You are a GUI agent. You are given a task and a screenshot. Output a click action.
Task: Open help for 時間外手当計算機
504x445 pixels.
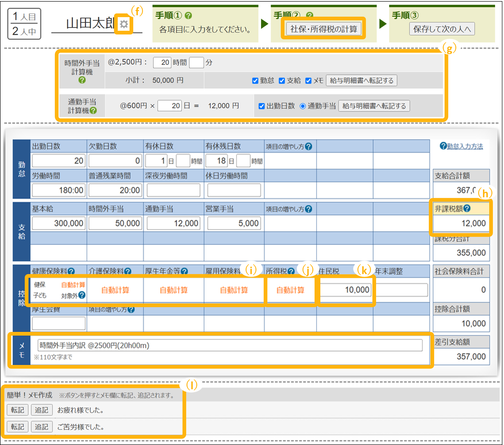tap(82, 80)
